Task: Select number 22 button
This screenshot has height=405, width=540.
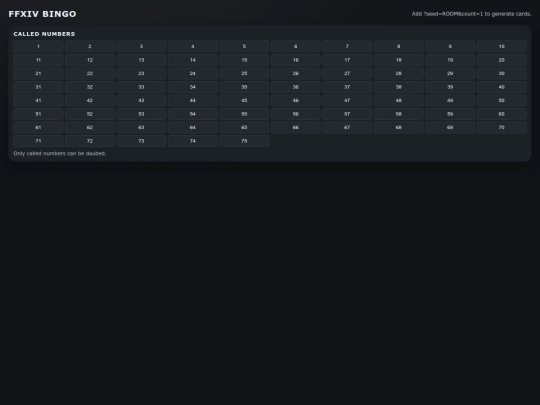Action: (x=90, y=73)
